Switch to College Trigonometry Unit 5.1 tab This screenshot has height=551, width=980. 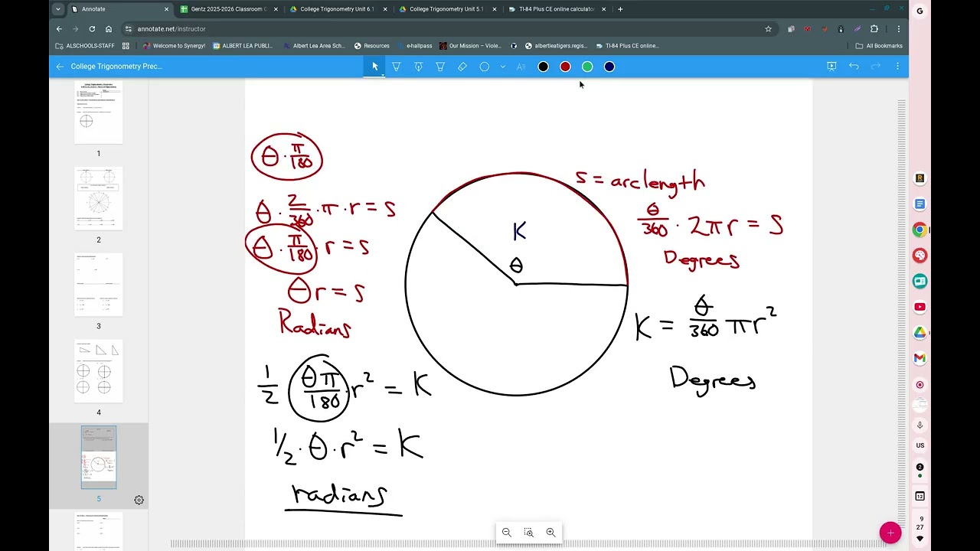pyautogui.click(x=447, y=9)
